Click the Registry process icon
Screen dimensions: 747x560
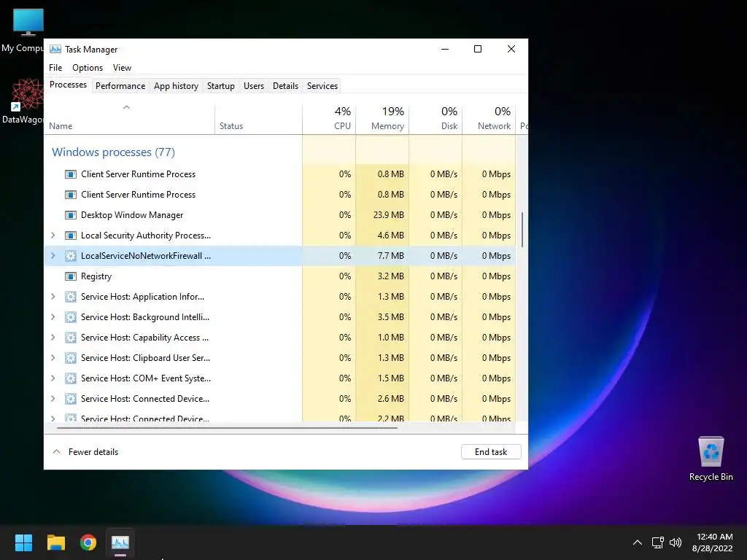point(71,276)
